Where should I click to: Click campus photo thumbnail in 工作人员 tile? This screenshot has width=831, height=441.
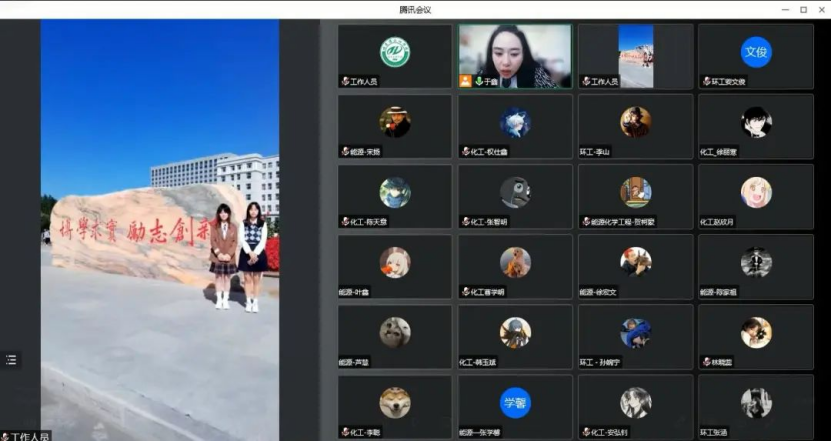pos(635,56)
